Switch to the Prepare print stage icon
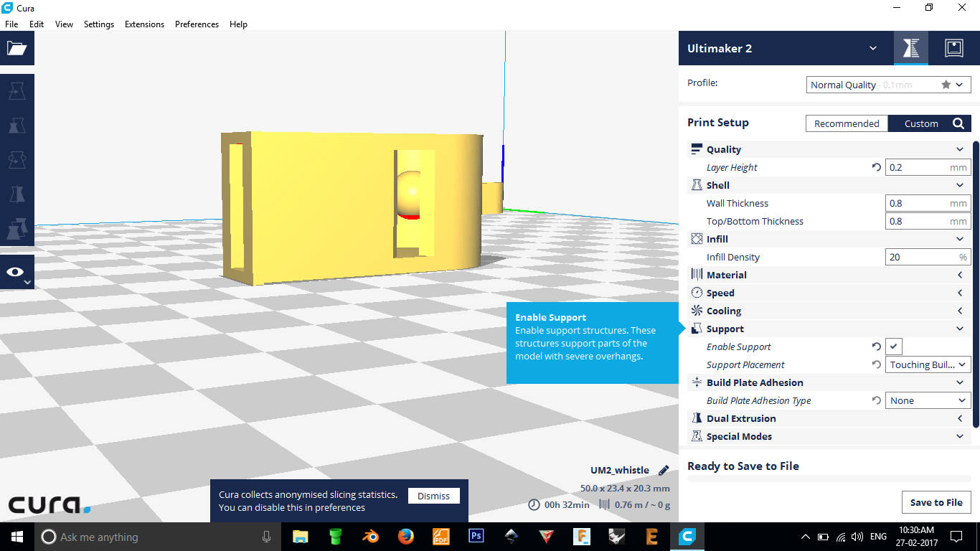 (911, 48)
